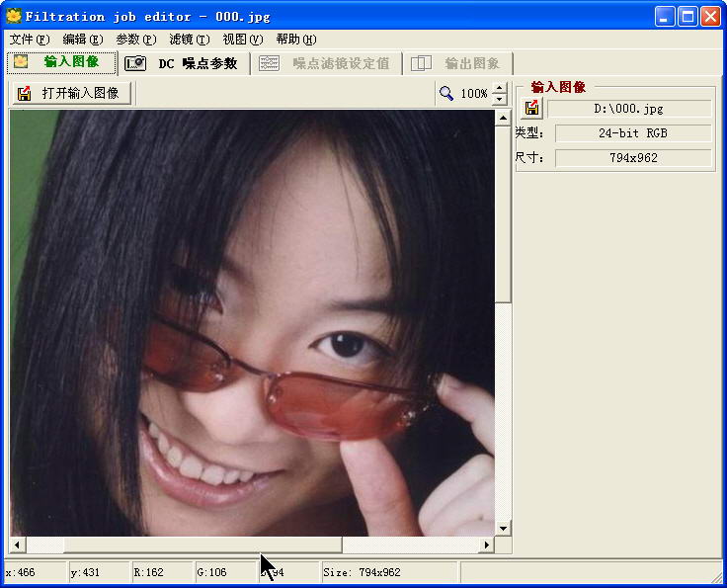
Task: Open the 编辑 menu
Action: [82, 40]
